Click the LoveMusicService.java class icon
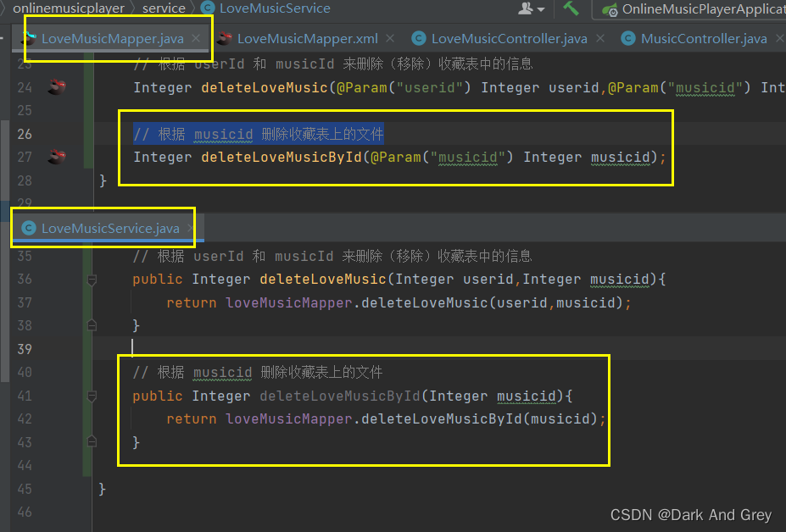Screen dimensions: 786x532 coord(29,228)
